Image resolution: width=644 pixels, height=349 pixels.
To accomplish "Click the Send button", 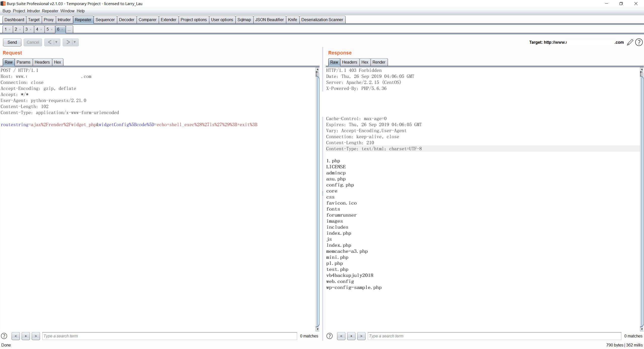I will [x=12, y=42].
